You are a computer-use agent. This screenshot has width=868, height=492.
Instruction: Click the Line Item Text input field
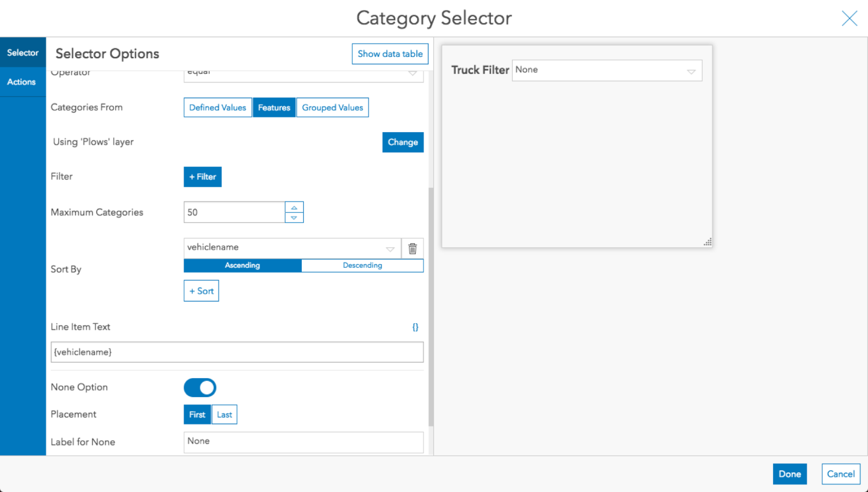tap(237, 352)
